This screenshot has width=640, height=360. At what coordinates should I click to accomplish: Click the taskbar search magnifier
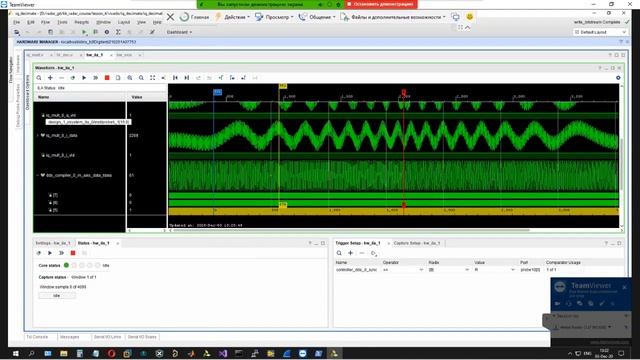pos(31,353)
